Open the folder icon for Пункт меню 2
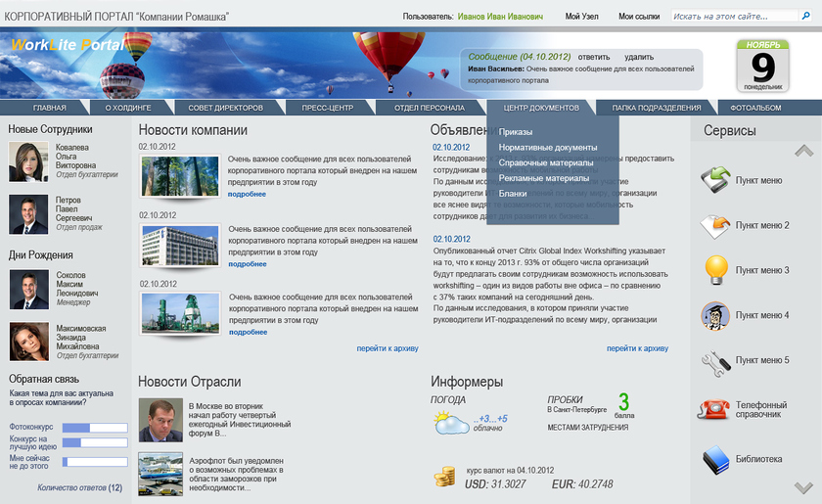The image size is (822, 504). coord(715,225)
